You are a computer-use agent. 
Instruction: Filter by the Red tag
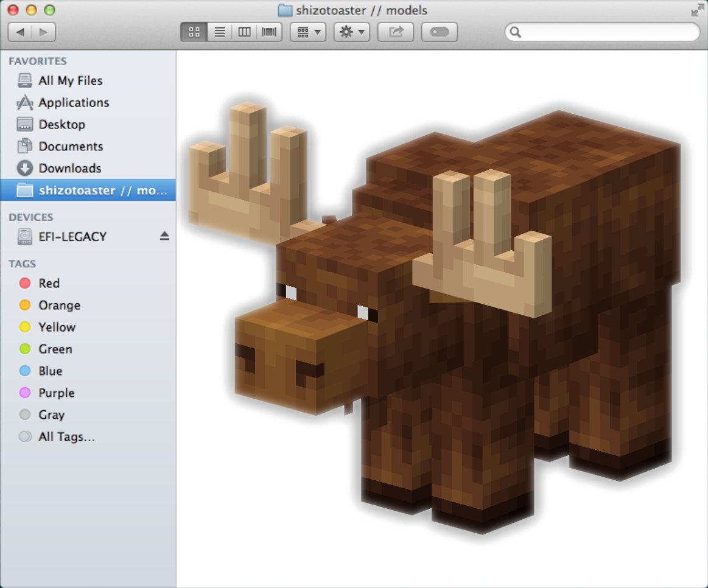pyautogui.click(x=88, y=283)
